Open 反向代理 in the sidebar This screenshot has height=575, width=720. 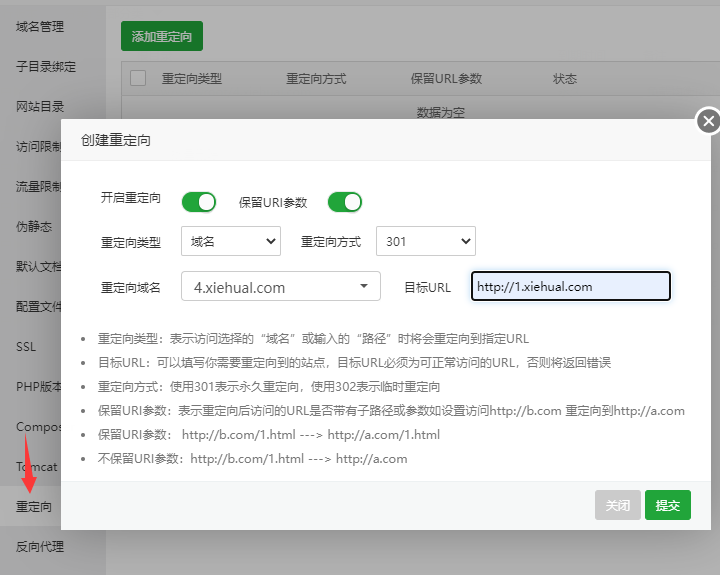coord(40,547)
